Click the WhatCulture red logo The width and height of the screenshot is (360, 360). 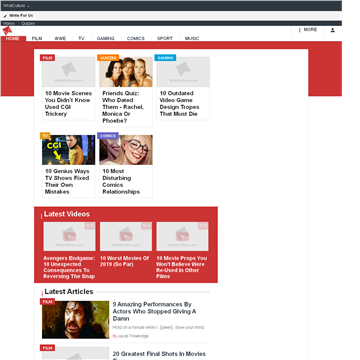coord(7,31)
